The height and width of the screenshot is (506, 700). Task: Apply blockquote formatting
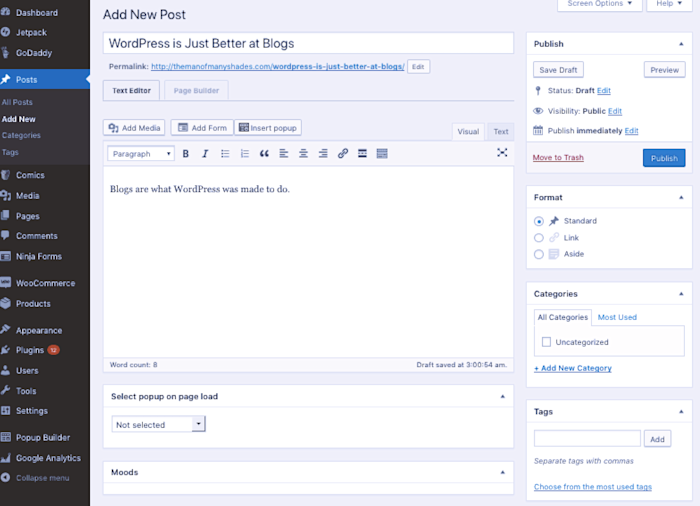264,154
